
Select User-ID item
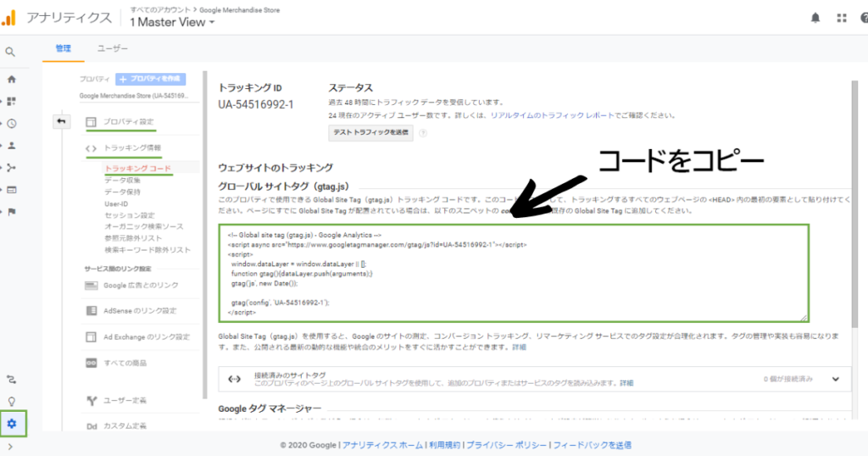point(116,203)
